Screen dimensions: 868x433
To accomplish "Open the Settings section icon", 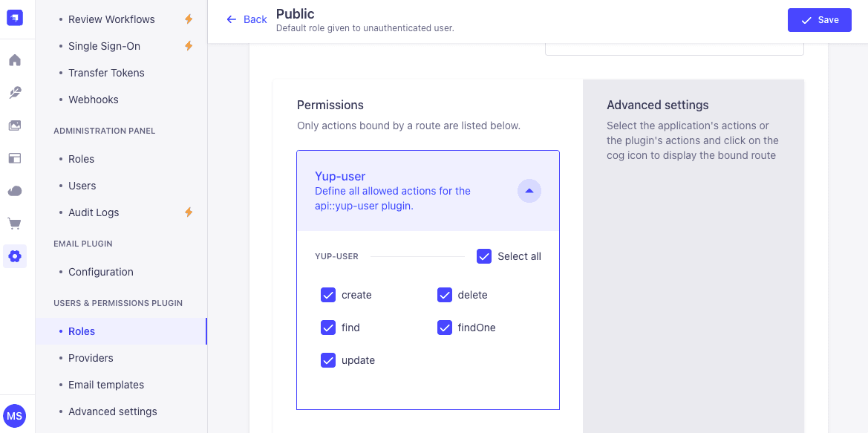I will tap(15, 256).
